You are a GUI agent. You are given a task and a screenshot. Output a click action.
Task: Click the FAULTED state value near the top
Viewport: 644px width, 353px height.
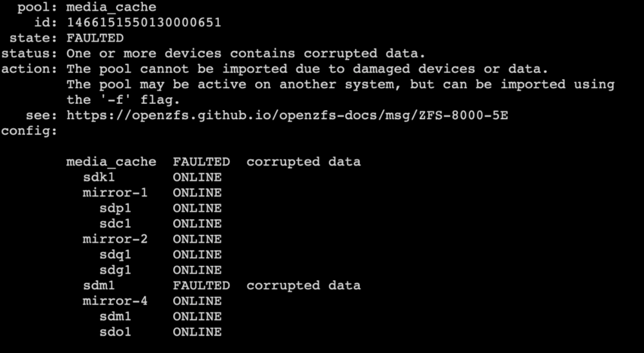95,38
